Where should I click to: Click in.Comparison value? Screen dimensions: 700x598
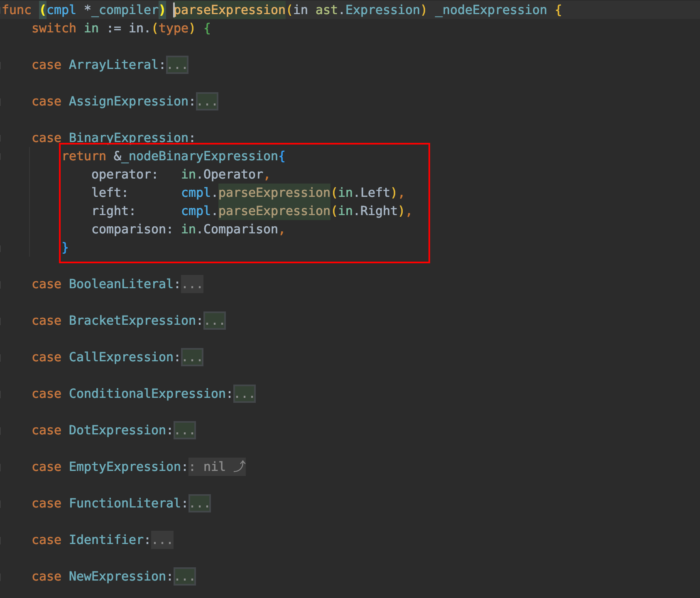230,229
